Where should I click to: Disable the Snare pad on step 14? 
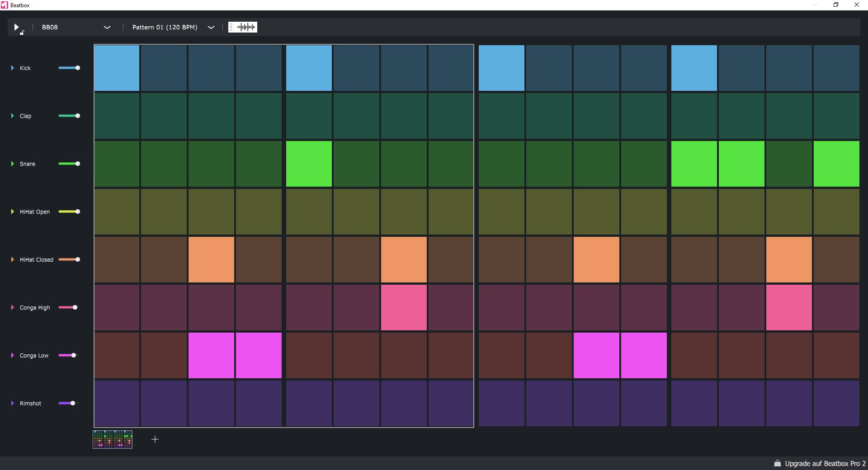pyautogui.click(x=741, y=164)
